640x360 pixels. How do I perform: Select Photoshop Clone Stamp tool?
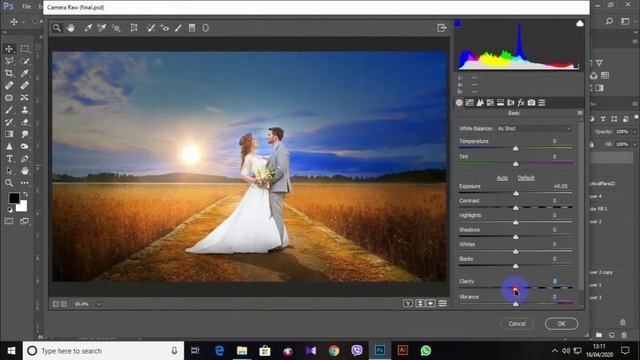click(24, 110)
